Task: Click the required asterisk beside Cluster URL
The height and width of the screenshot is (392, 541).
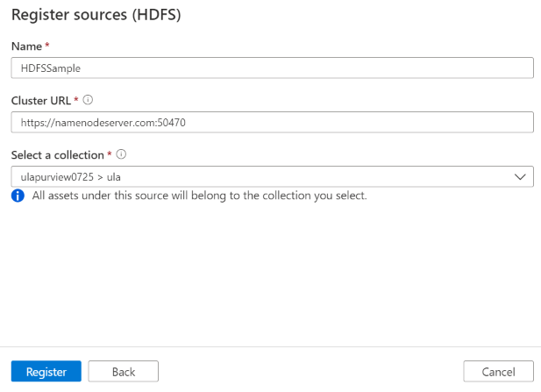Action: [x=76, y=100]
